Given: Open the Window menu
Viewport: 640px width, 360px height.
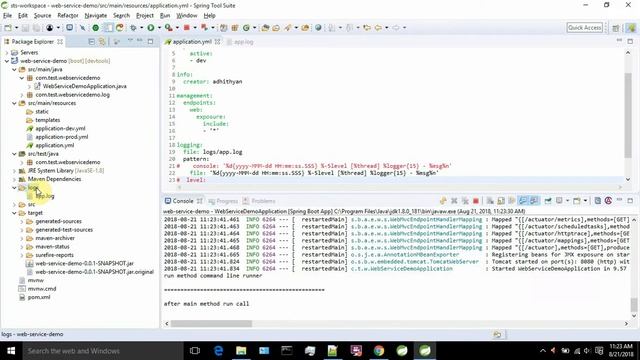Looking at the screenshot, I should [187, 16].
